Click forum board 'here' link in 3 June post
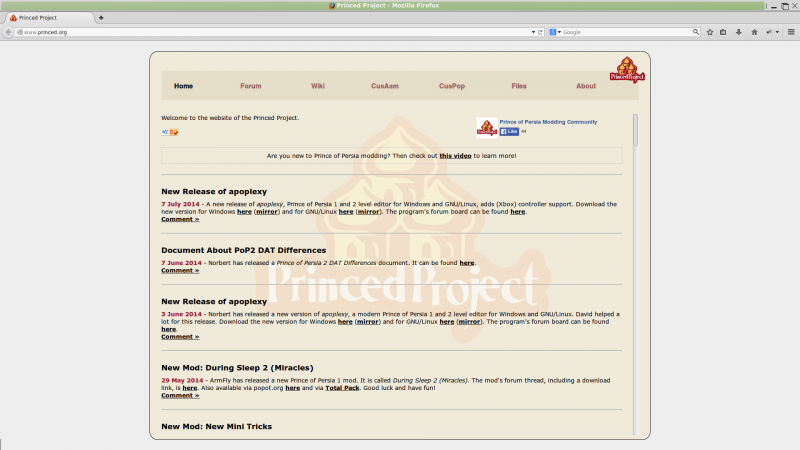 click(168, 330)
